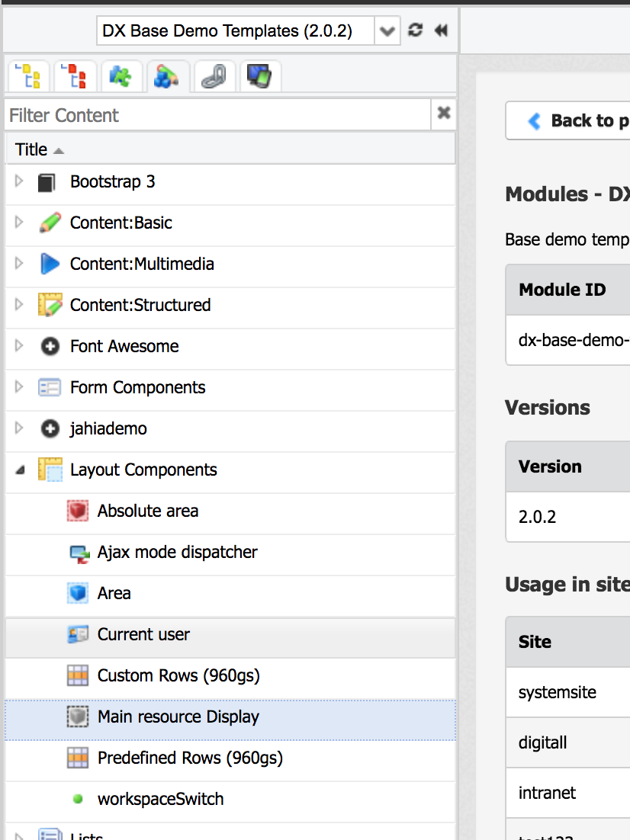Open the yellow site tree panel icon
This screenshot has height=840, width=630.
28,76
